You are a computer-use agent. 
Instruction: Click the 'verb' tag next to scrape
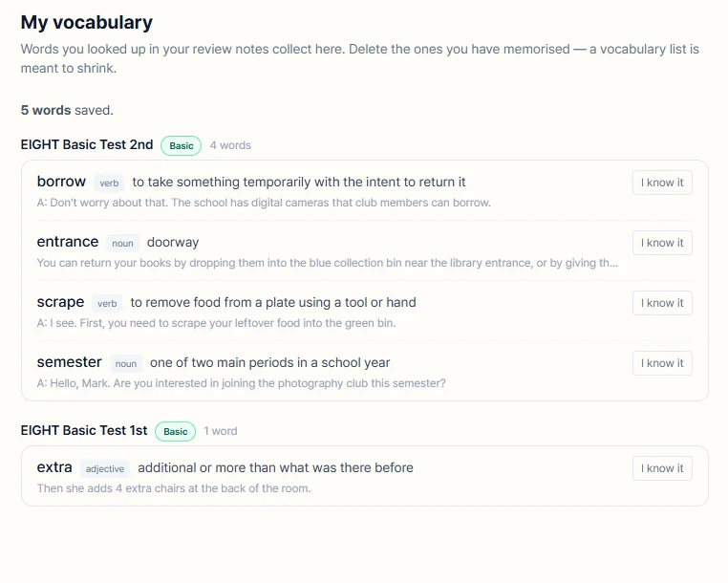click(107, 303)
